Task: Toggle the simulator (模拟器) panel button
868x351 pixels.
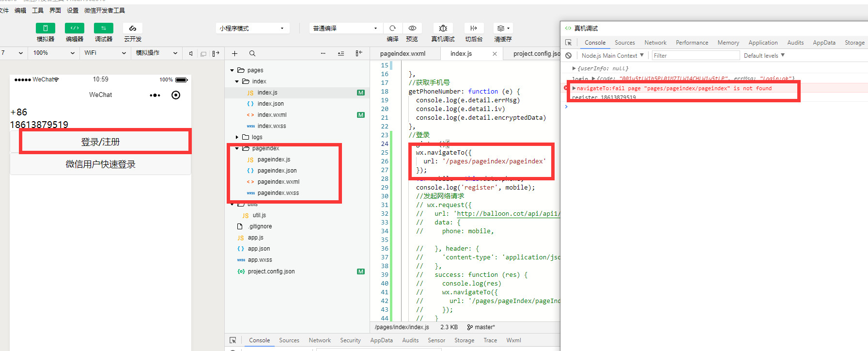Action: tap(46, 28)
